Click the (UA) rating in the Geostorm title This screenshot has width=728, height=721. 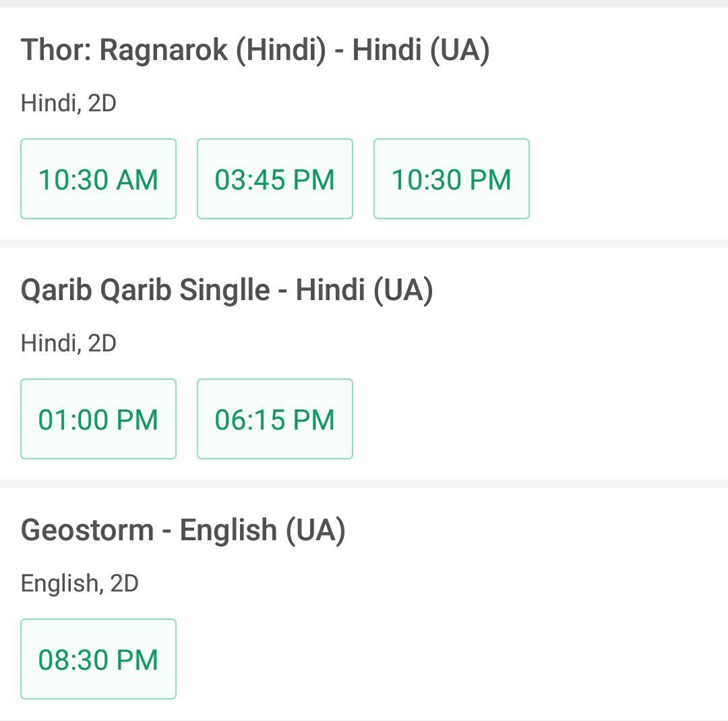click(315, 530)
